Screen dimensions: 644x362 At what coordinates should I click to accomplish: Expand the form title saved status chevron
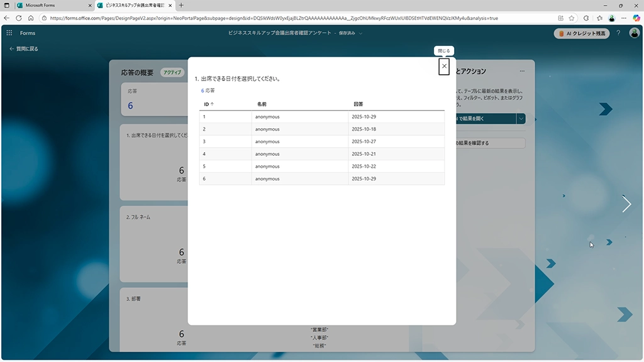click(x=361, y=33)
